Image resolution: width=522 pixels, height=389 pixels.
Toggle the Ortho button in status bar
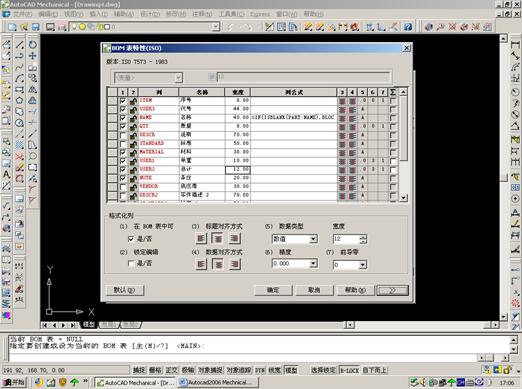(171, 370)
